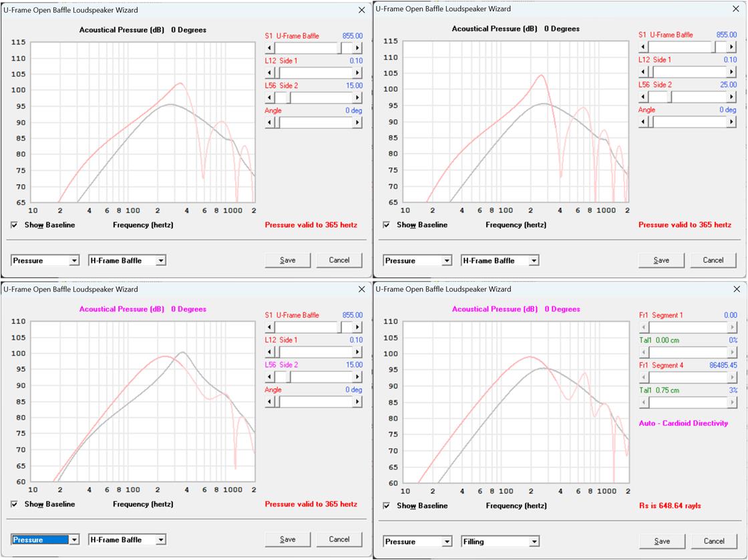Image resolution: width=748 pixels, height=560 pixels.
Task: Click Angle left arrow in top-right window
Action: tap(644, 121)
